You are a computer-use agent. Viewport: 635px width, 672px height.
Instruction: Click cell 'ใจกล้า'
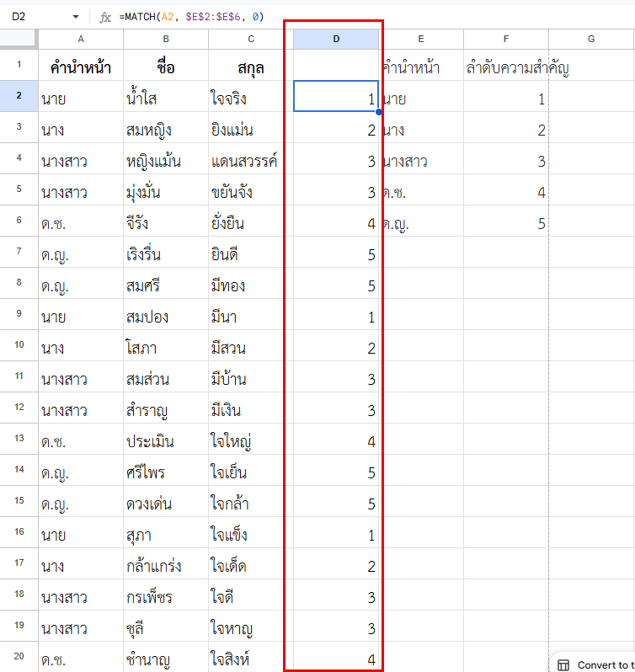point(251,501)
